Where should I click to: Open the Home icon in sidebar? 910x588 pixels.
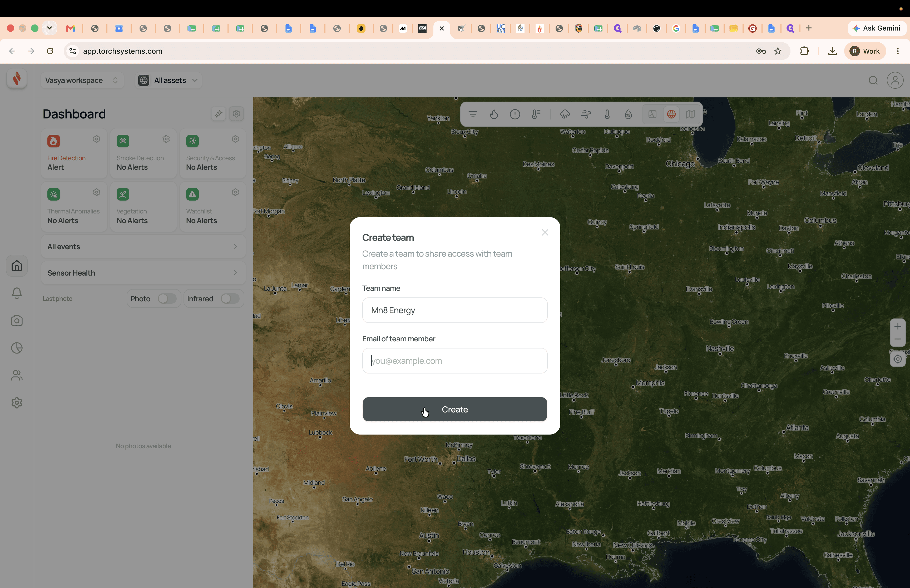(x=17, y=266)
